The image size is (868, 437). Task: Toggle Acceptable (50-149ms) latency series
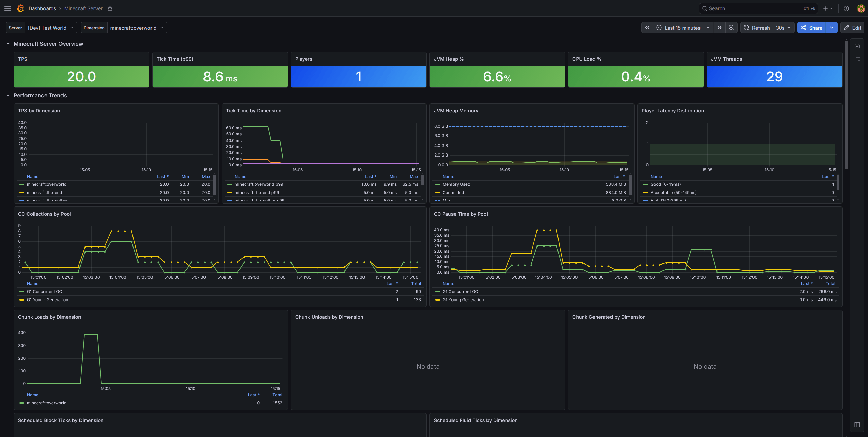pos(673,193)
